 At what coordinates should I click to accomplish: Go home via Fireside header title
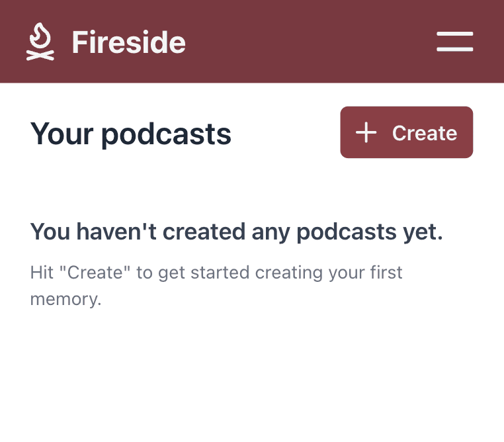(x=128, y=42)
